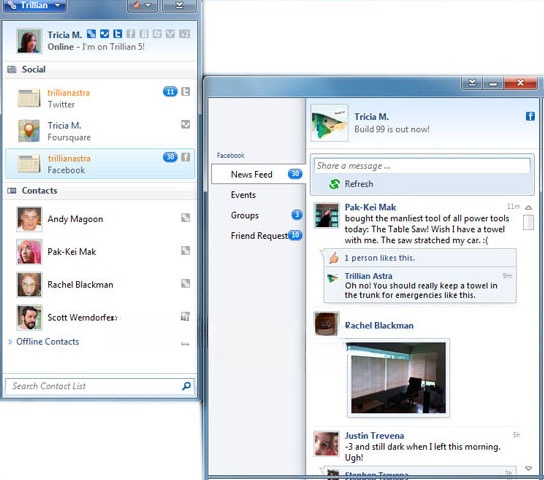
Task: Click the first blue account icon beside Tricia M.
Action: 91,34
